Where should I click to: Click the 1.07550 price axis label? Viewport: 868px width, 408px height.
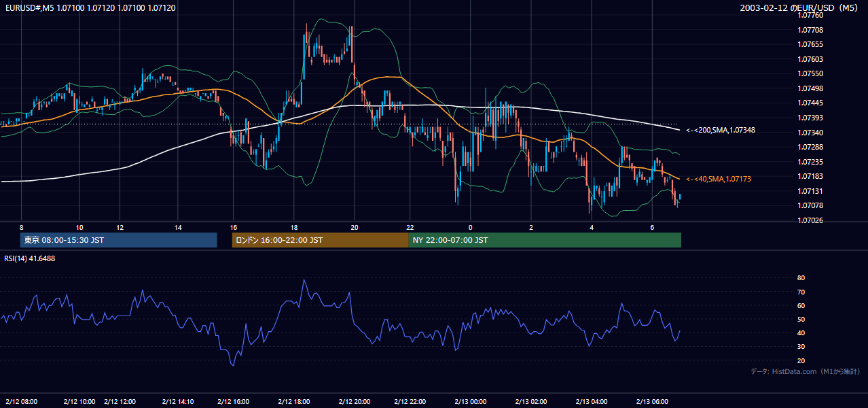(810, 73)
